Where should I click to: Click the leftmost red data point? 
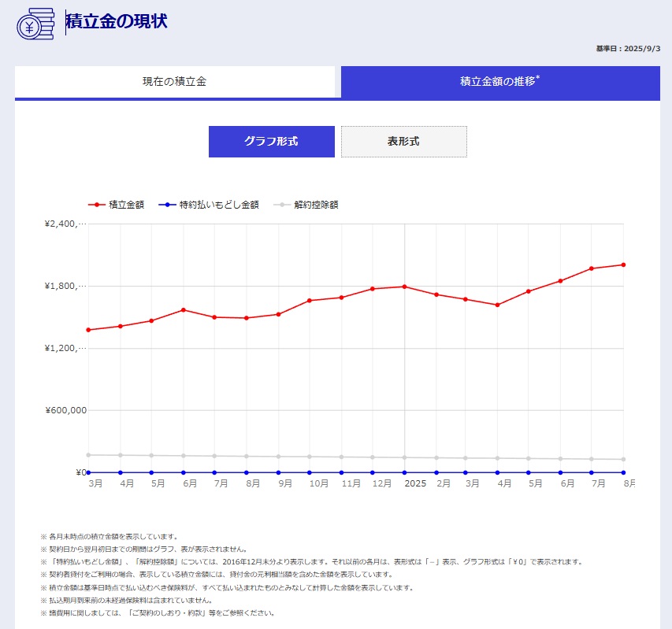(x=88, y=330)
